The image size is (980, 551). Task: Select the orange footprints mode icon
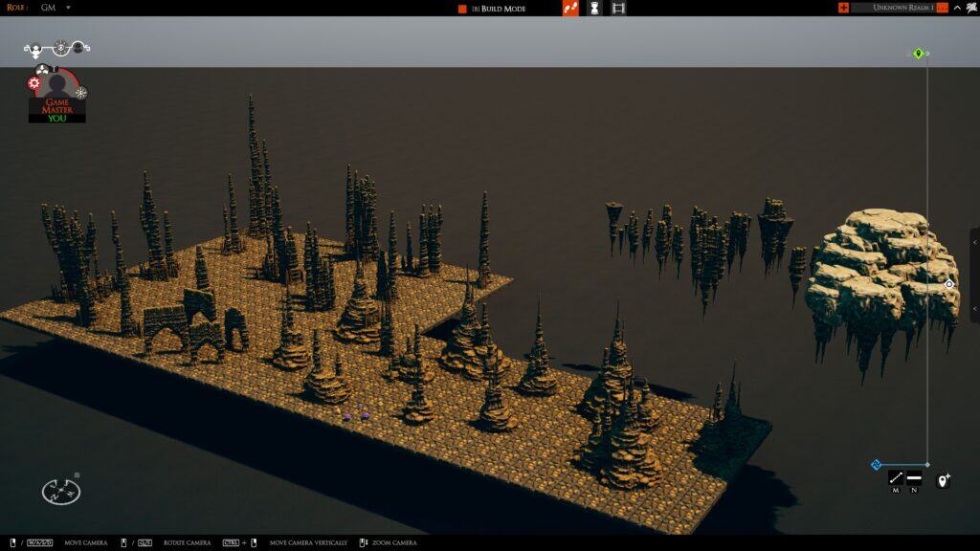pyautogui.click(x=570, y=8)
